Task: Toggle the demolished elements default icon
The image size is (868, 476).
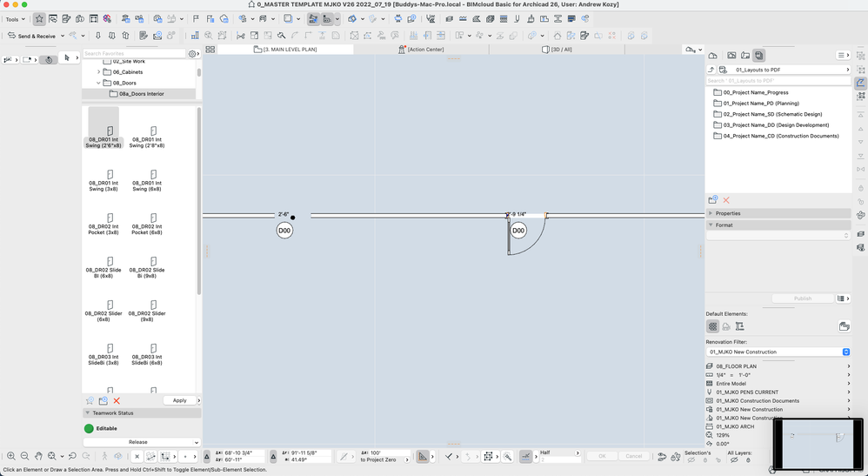Action: tap(726, 326)
